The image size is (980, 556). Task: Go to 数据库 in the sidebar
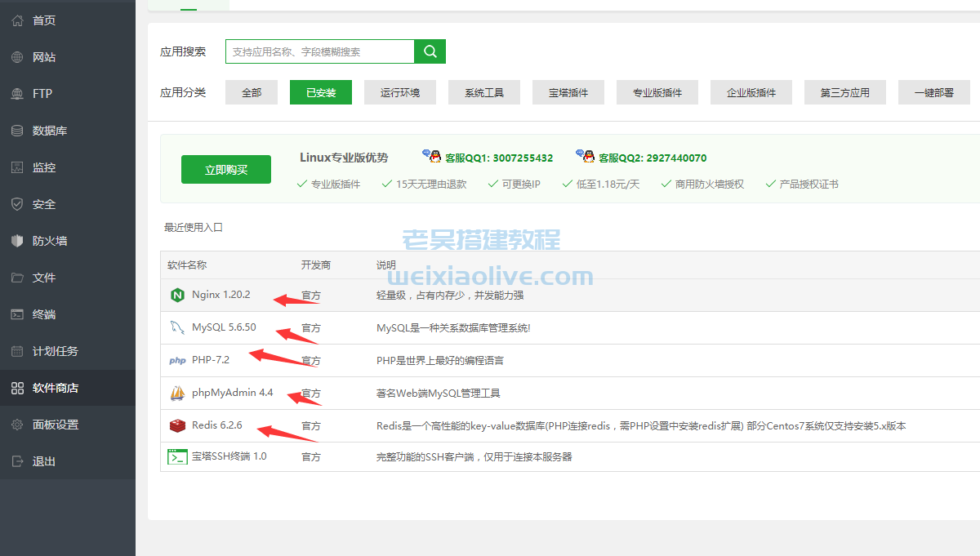tap(50, 131)
